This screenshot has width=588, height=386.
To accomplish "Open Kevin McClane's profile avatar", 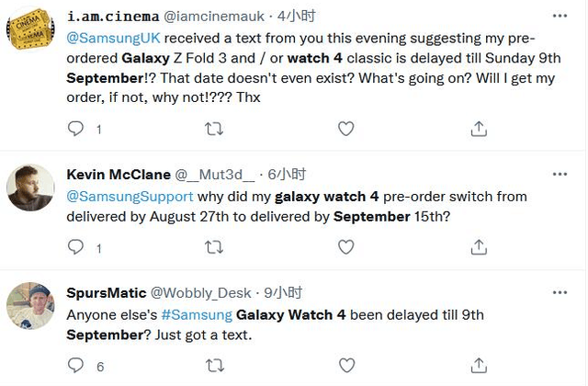I will [x=30, y=187].
